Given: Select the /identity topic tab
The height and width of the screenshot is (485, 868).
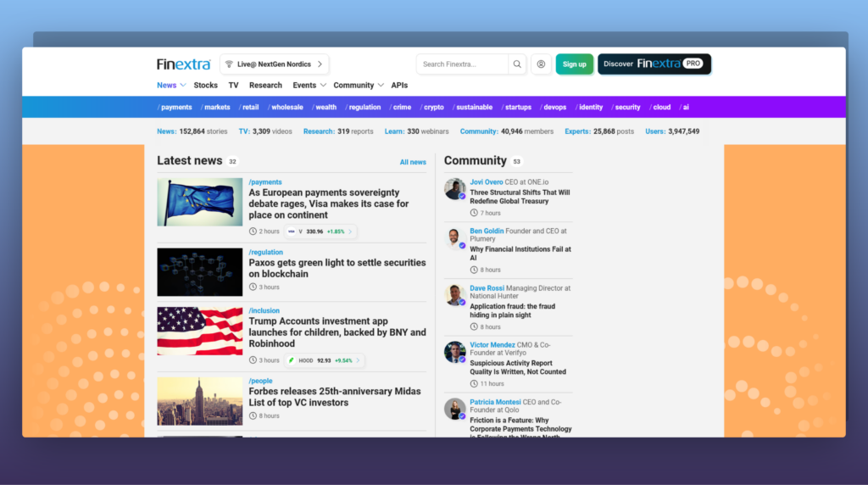Looking at the screenshot, I should click(x=589, y=108).
